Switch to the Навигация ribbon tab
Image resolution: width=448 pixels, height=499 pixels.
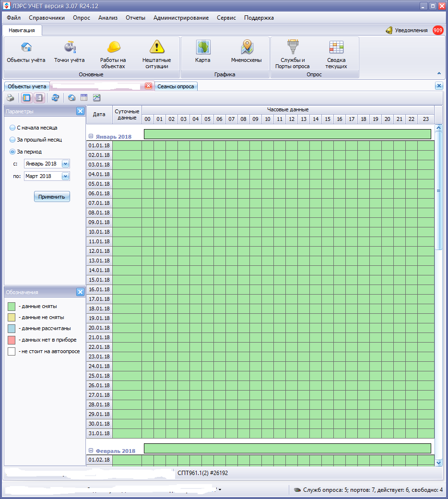tap(22, 30)
